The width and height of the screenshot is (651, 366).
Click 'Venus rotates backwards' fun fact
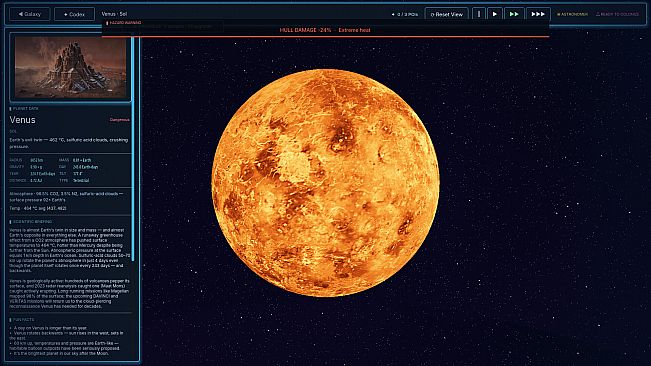coord(66,335)
